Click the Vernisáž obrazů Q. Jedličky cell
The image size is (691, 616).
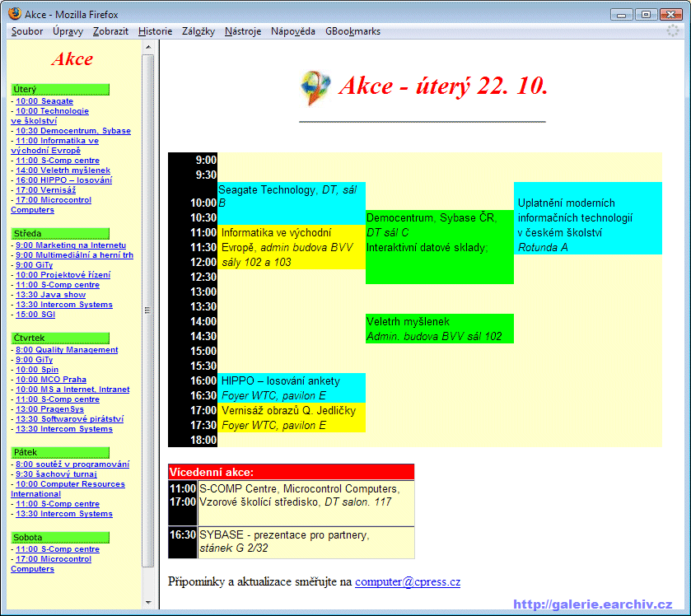point(292,418)
